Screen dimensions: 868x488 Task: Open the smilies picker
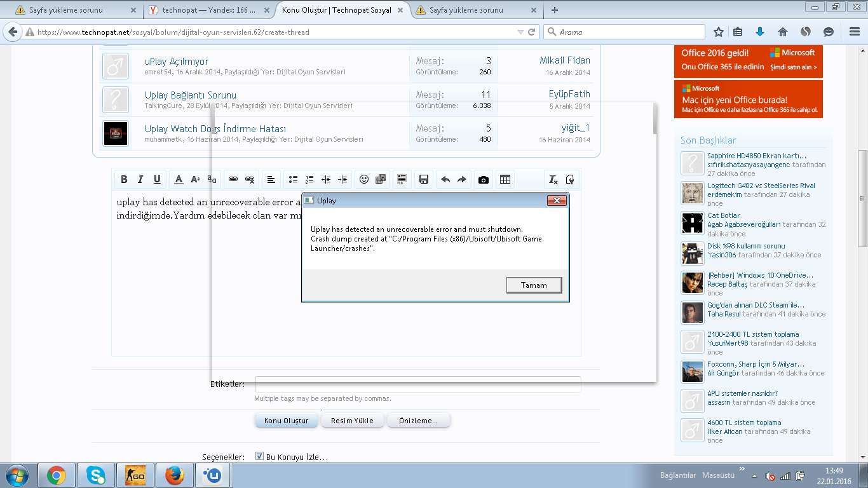pos(364,180)
